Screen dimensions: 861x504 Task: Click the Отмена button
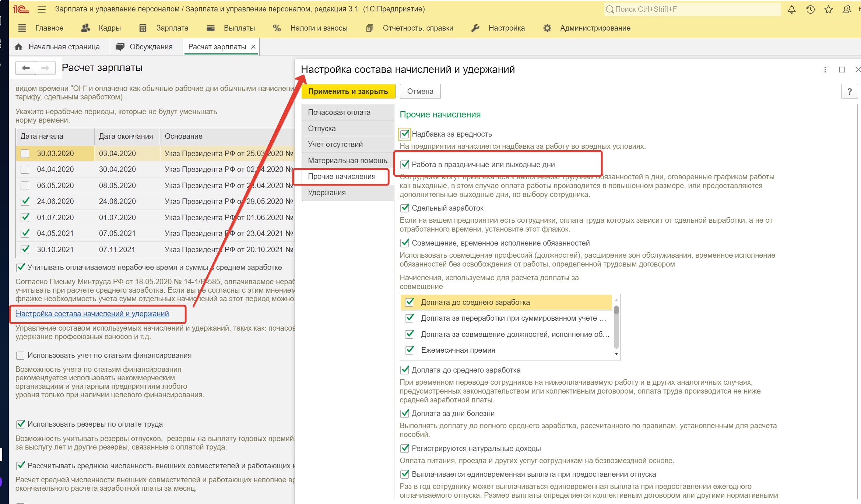pyautogui.click(x=420, y=91)
